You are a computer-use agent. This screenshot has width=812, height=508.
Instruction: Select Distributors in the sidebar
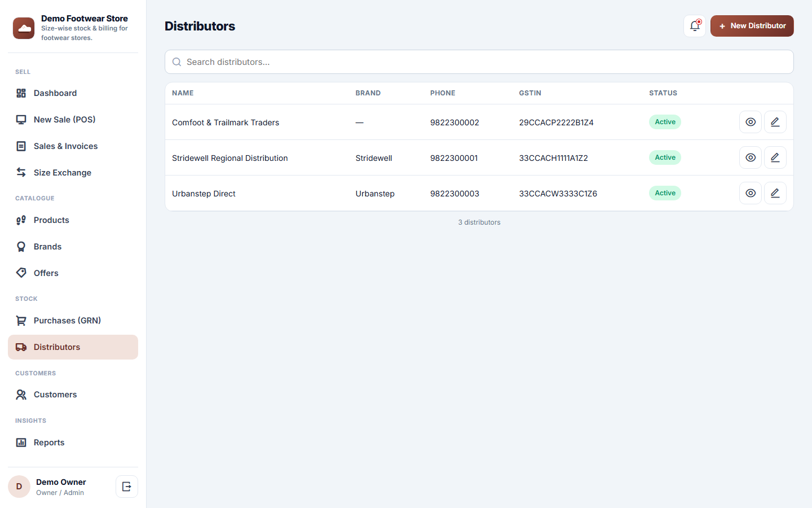pyautogui.click(x=73, y=347)
